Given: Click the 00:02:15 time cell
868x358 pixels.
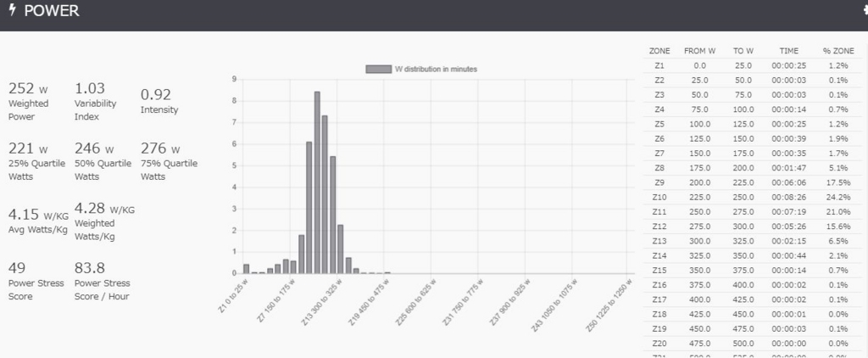Looking at the screenshot, I should [789, 241].
